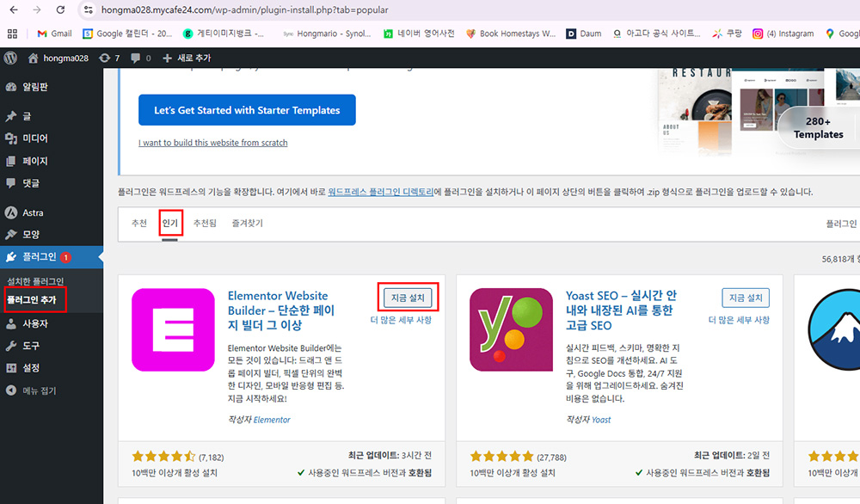The width and height of the screenshot is (860, 504).
Task: Reload the page with browser refresh icon
Action: (60, 10)
